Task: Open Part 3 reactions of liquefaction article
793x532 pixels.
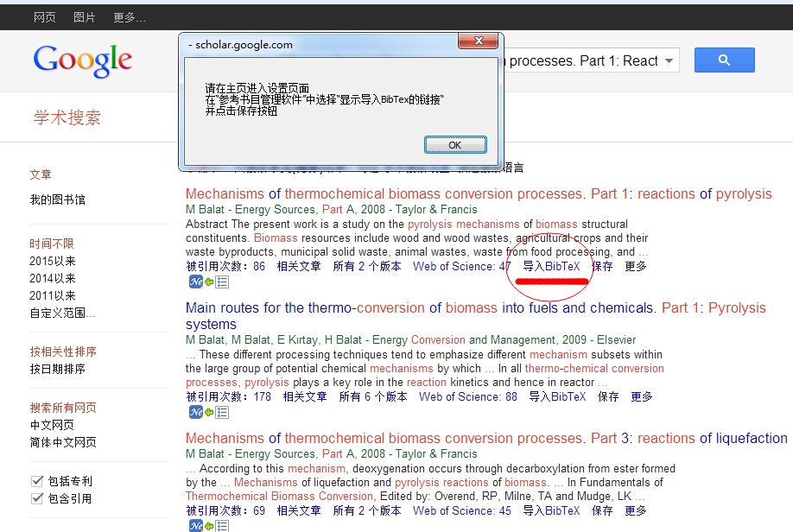Action: point(486,439)
